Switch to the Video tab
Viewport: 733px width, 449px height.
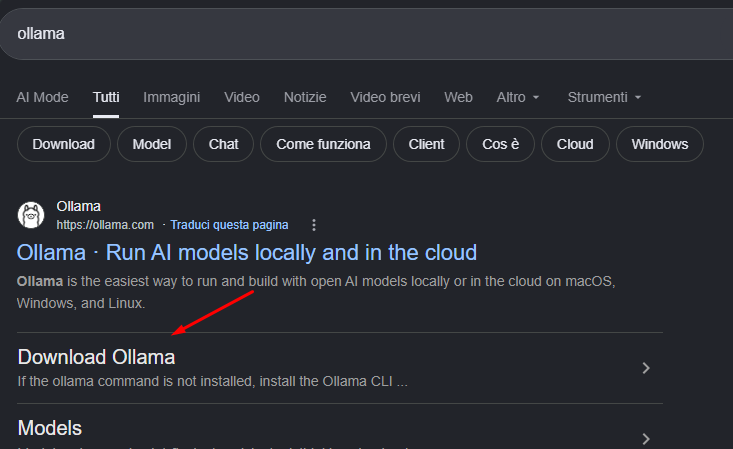pyautogui.click(x=242, y=97)
